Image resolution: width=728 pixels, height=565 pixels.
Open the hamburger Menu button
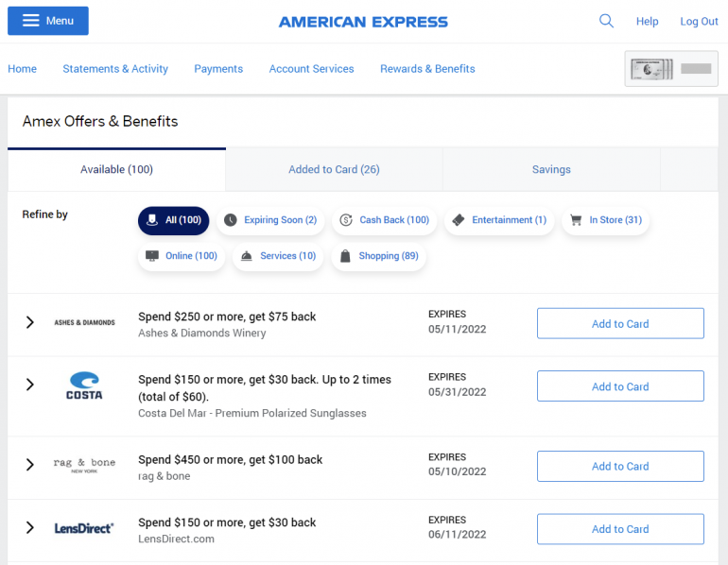tap(48, 21)
